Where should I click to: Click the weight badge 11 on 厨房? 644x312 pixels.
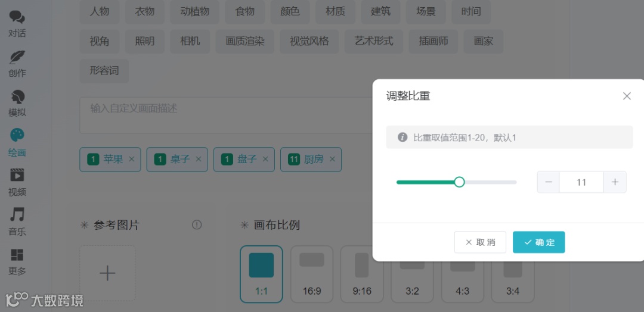click(x=293, y=159)
